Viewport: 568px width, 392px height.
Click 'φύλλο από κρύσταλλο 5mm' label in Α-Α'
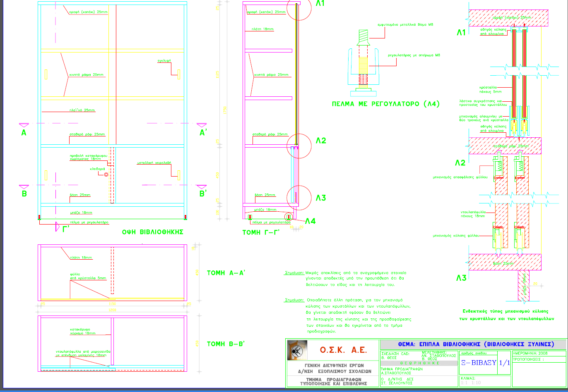pyautogui.click(x=88, y=276)
